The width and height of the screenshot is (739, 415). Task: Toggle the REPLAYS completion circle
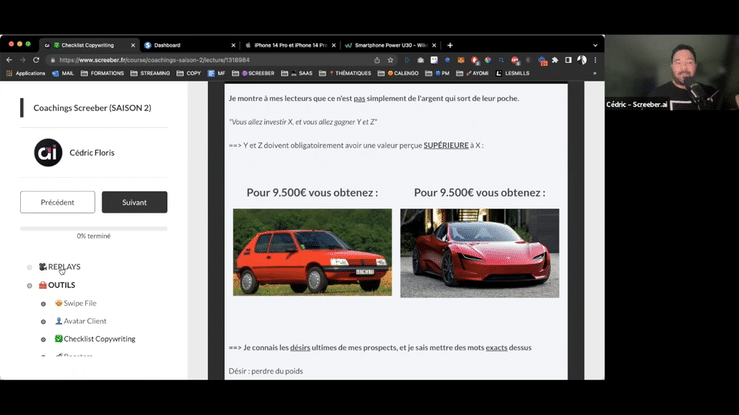[30, 268]
